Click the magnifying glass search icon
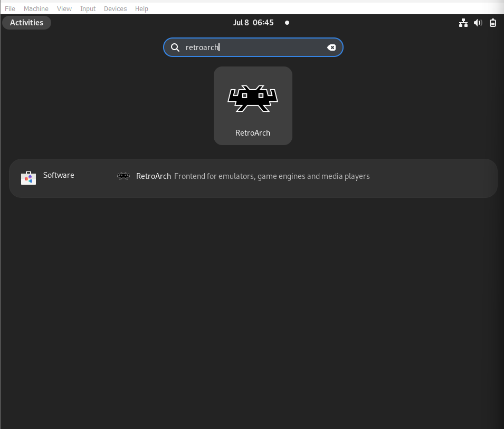The width and height of the screenshot is (504, 429). pyautogui.click(x=175, y=47)
